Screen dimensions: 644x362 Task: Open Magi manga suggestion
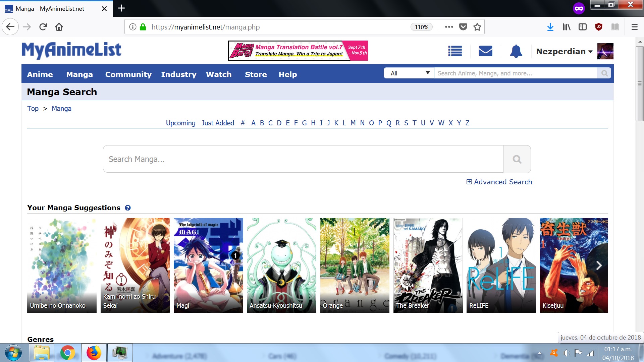coord(208,265)
